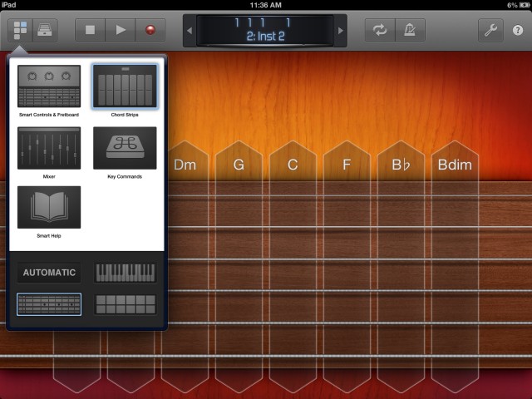Start playback with the Play button
The height and width of the screenshot is (399, 532).
tap(121, 30)
